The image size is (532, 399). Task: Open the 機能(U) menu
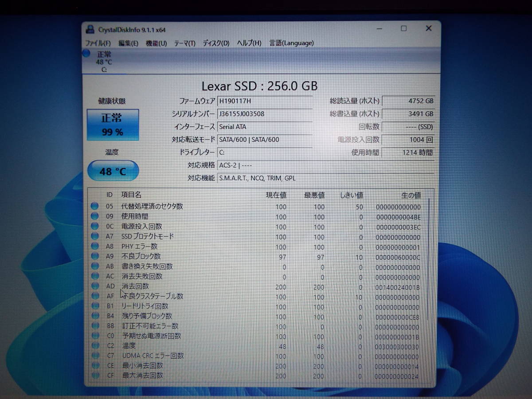pos(156,43)
